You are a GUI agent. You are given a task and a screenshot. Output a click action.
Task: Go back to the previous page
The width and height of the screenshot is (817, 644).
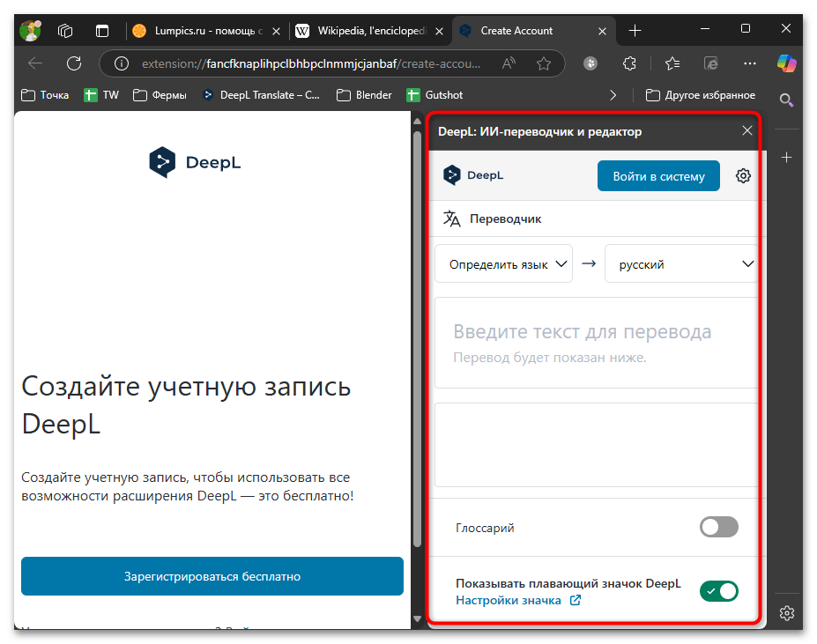click(x=35, y=63)
